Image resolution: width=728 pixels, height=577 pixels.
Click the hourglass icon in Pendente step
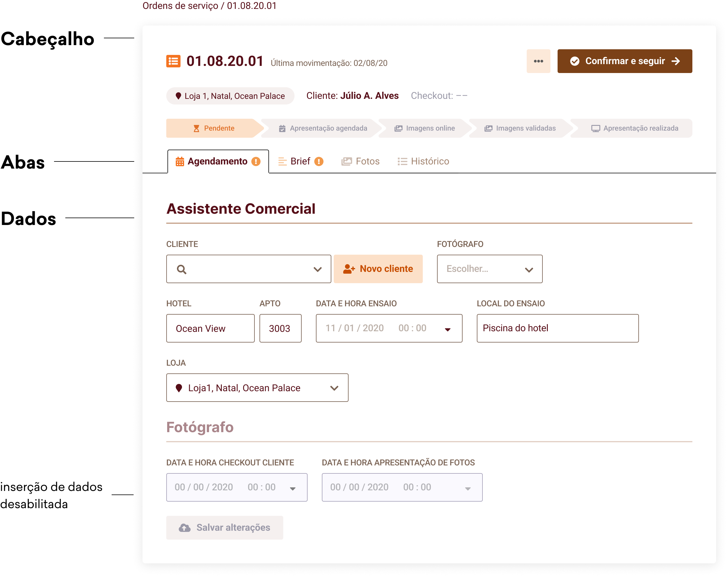[x=196, y=128]
